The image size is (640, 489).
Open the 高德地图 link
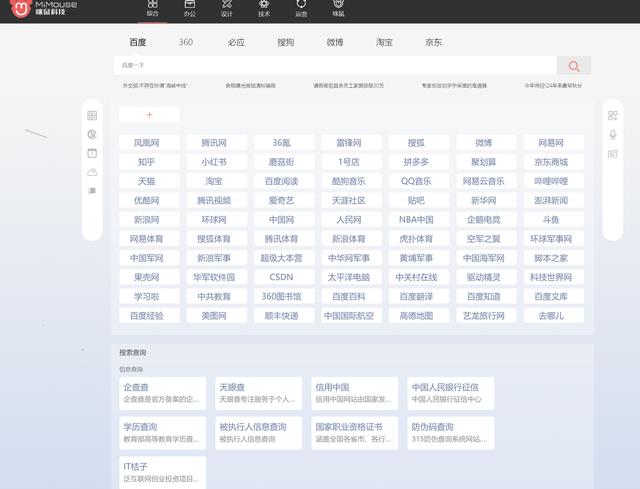[419, 316]
